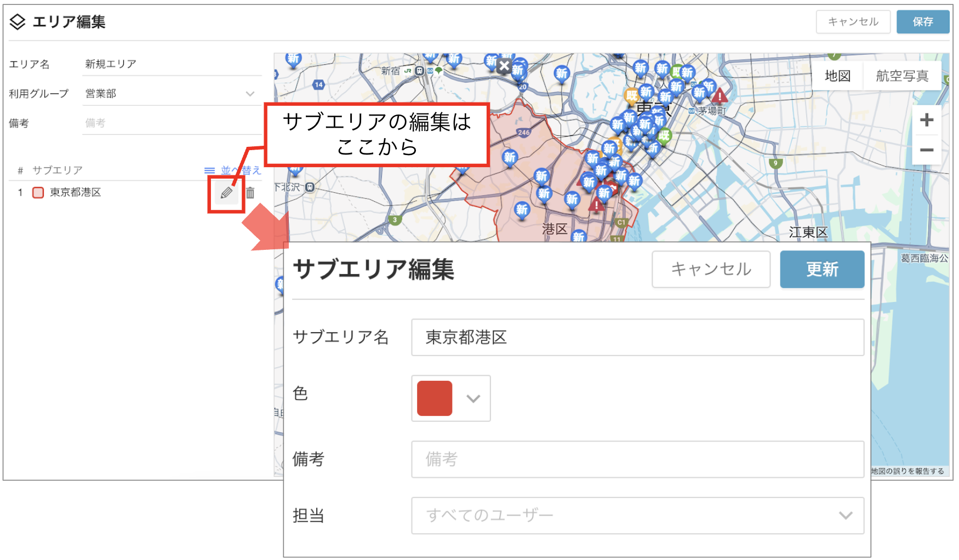Click the layers icon beside エリア編集
This screenshot has width=959, height=560.
point(18,22)
